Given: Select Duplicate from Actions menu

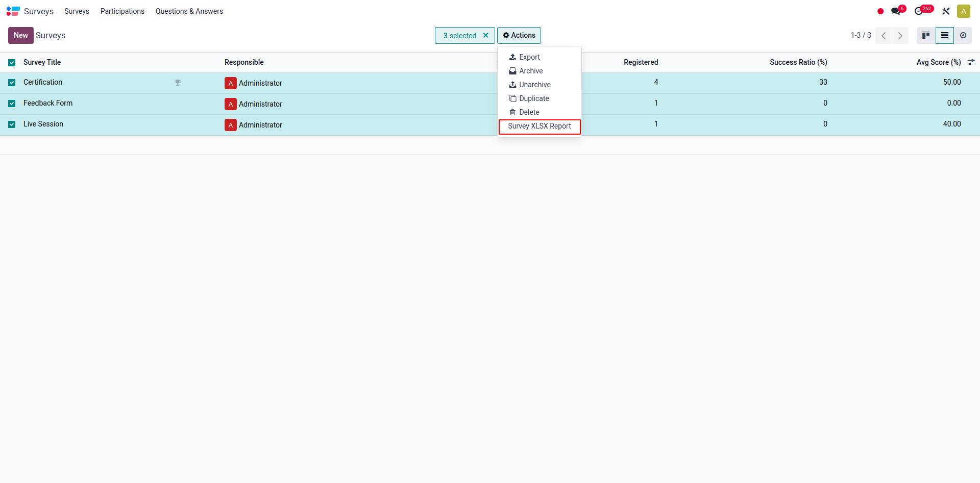Looking at the screenshot, I should tap(540, 98).
